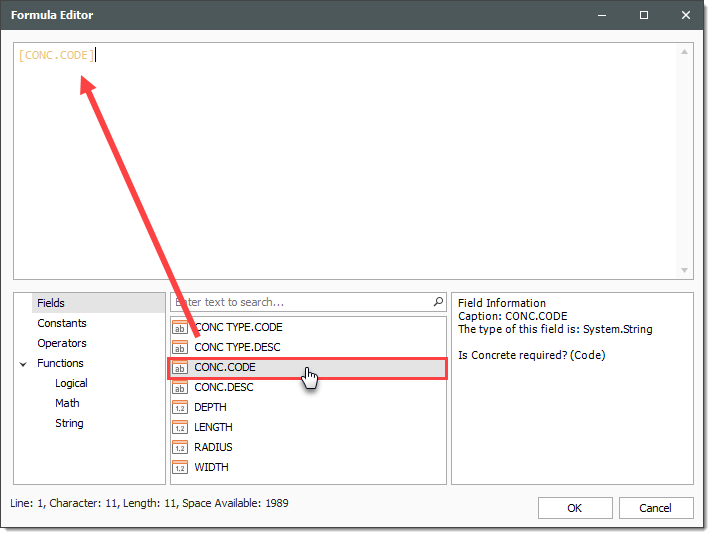Select the Fields category
This screenshot has height=536, width=712.
tap(51, 303)
